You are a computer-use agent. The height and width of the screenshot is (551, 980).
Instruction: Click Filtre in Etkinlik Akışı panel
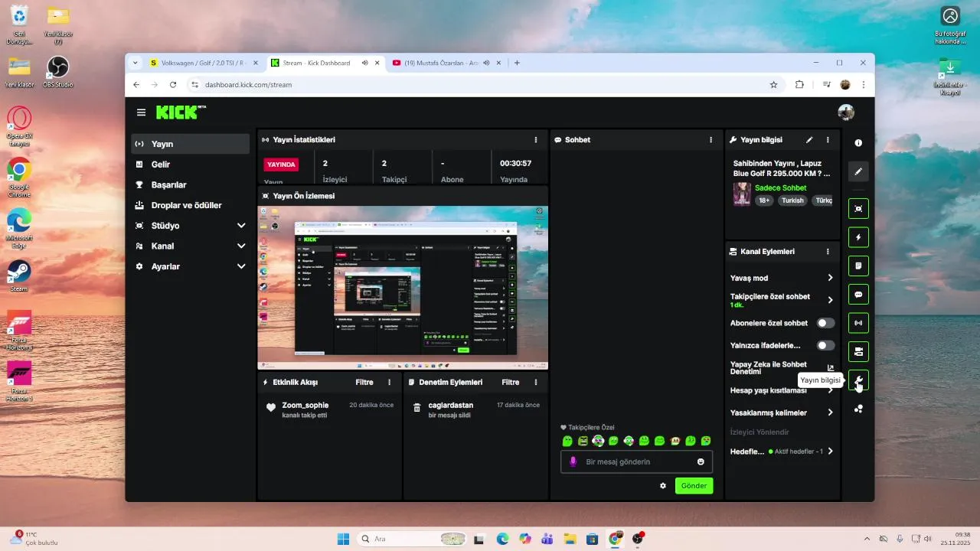coord(364,382)
